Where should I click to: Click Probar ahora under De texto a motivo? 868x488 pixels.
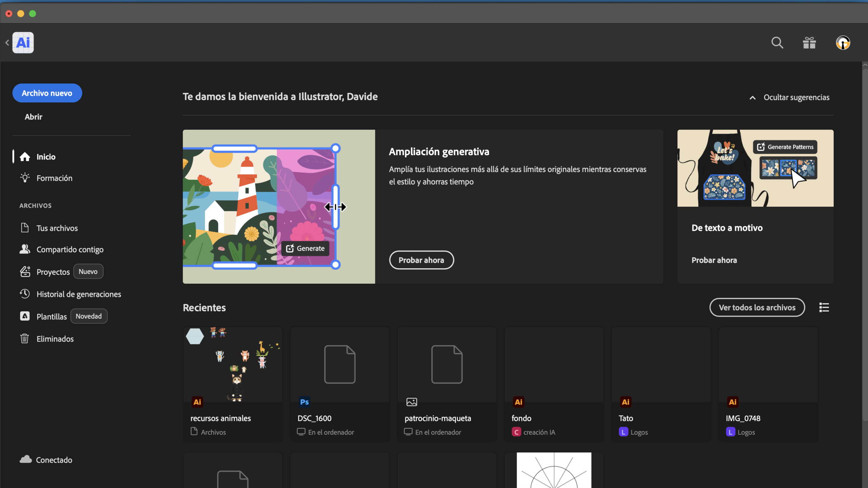[714, 260]
